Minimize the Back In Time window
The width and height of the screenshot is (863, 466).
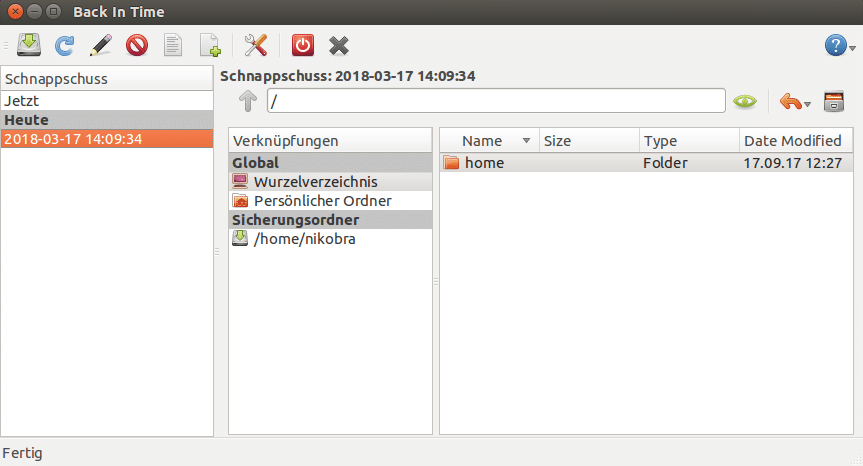(34, 11)
